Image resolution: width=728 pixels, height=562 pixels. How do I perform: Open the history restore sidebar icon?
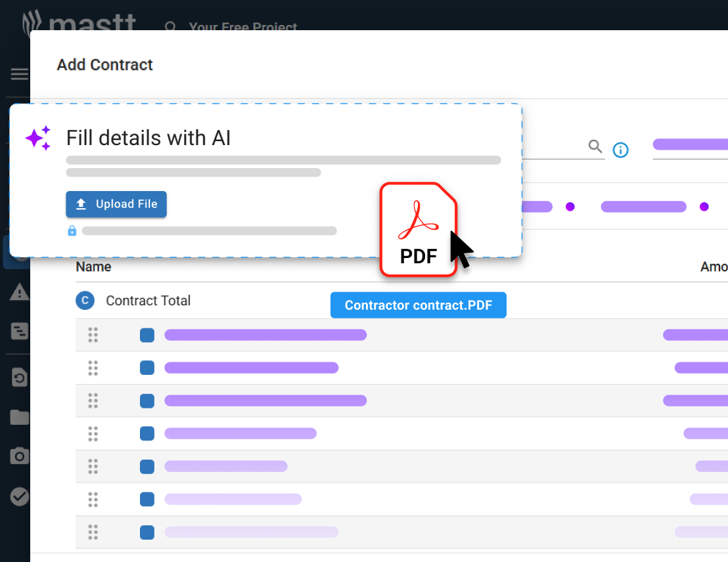coord(20,378)
